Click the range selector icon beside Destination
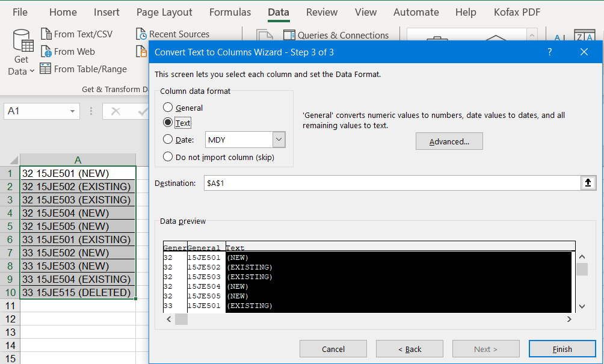604x364 pixels. coord(588,183)
